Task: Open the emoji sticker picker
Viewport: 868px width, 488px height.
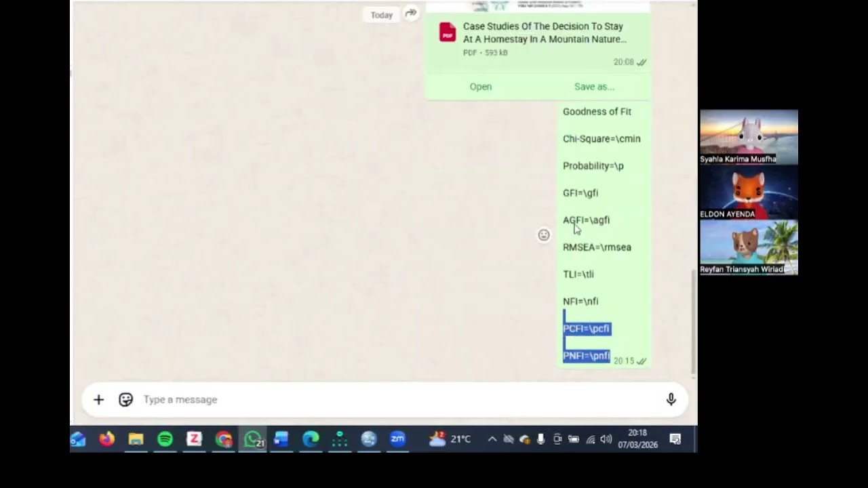Action: pos(125,399)
